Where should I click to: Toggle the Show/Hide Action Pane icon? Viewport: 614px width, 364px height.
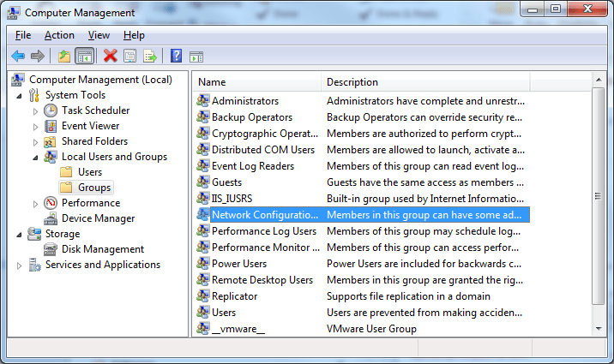pos(196,57)
